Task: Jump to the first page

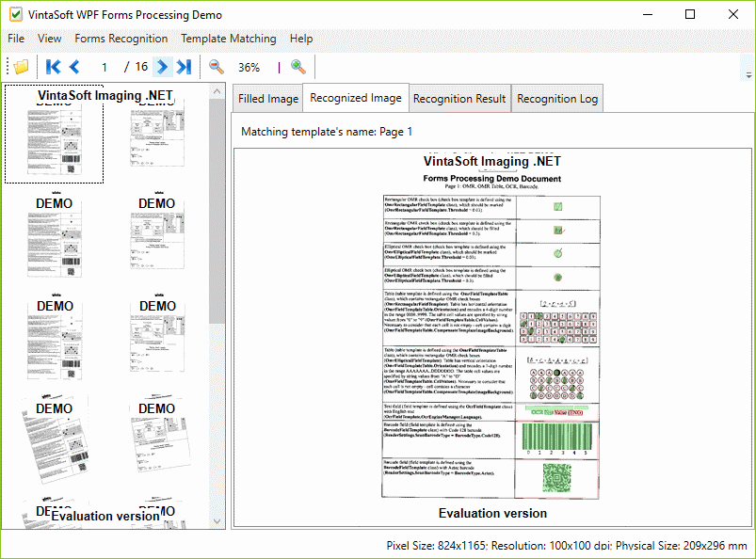Action: [x=53, y=67]
